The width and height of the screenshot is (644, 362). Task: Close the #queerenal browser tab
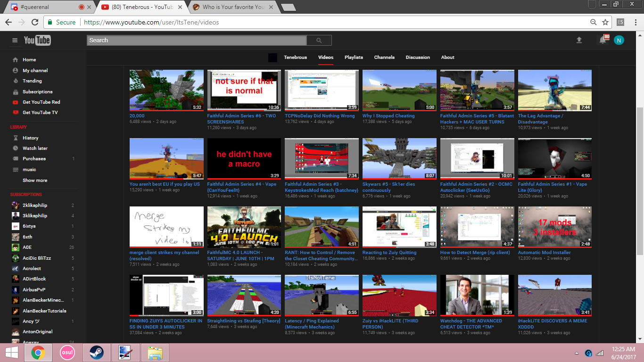point(90,7)
